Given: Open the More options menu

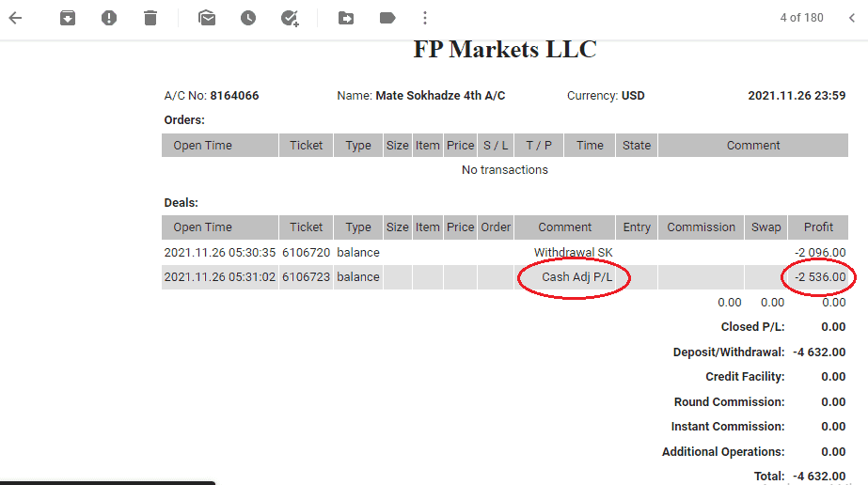Looking at the screenshot, I should 425,18.
